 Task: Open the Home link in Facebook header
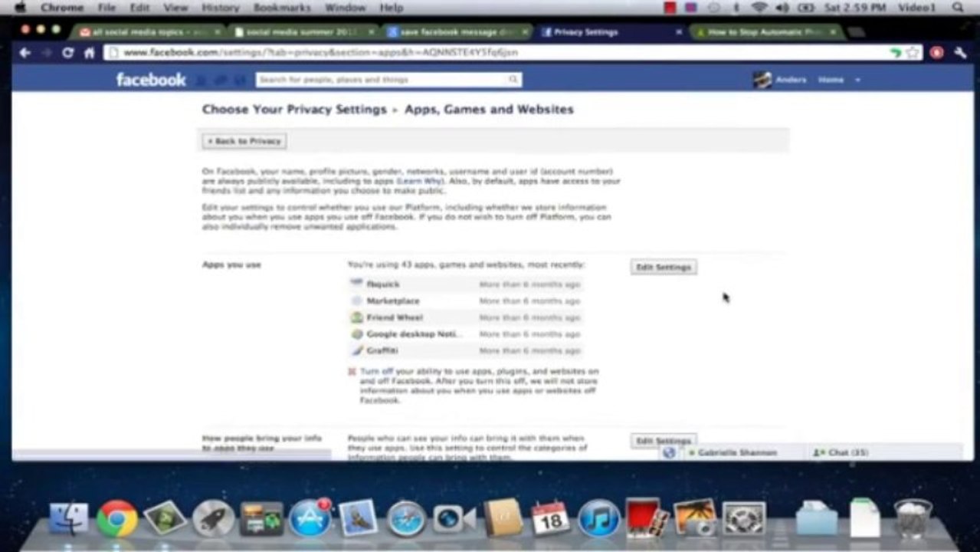(831, 80)
